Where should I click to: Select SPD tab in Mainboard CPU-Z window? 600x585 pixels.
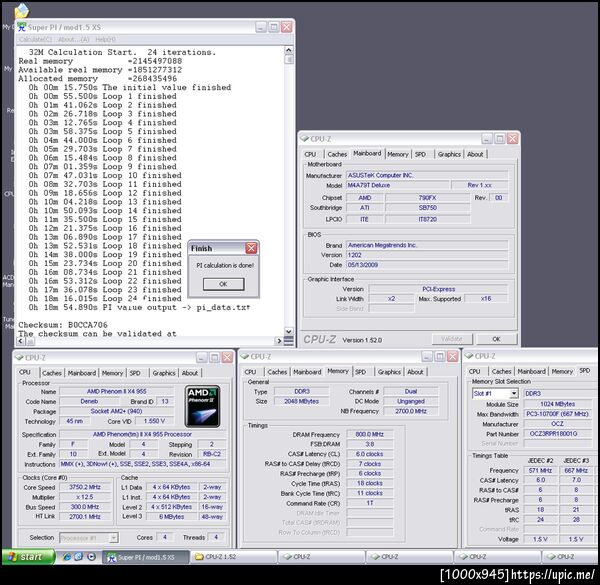click(420, 154)
